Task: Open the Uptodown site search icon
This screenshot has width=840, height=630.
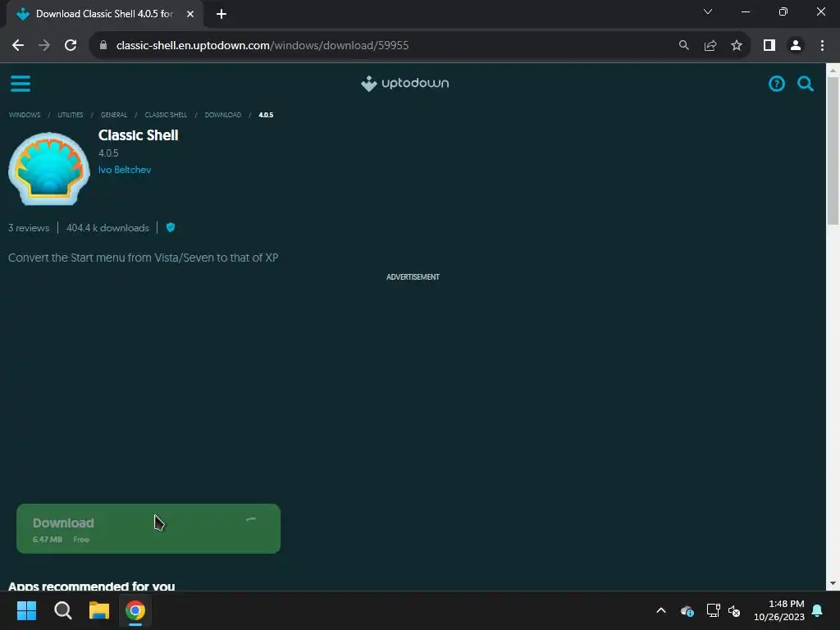Action: [x=806, y=84]
